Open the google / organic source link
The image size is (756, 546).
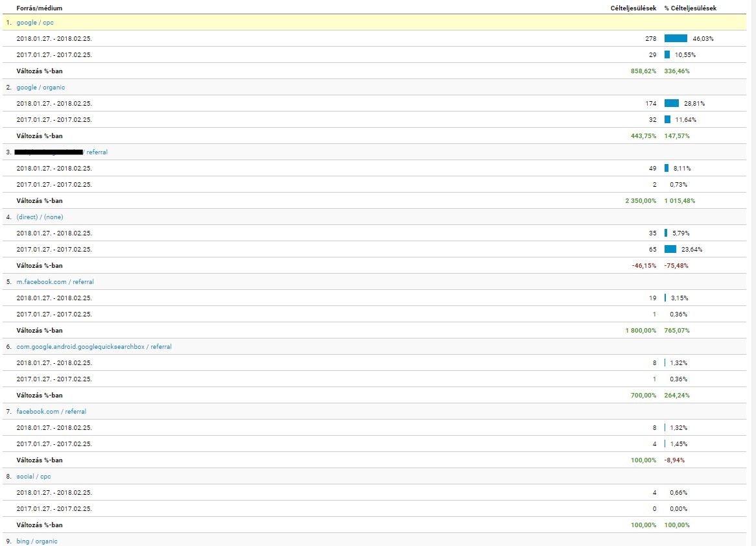(40, 88)
